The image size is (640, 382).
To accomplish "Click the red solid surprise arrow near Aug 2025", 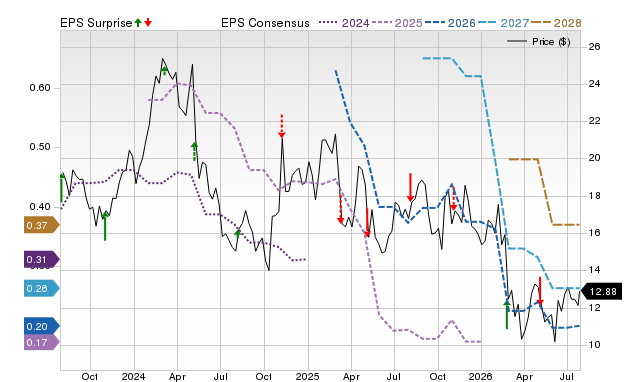I will (x=410, y=187).
